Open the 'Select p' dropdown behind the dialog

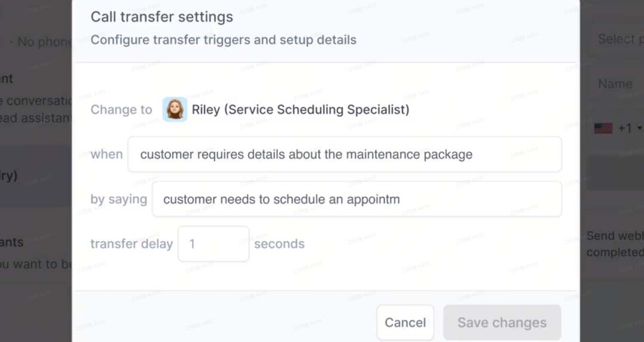tap(616, 39)
